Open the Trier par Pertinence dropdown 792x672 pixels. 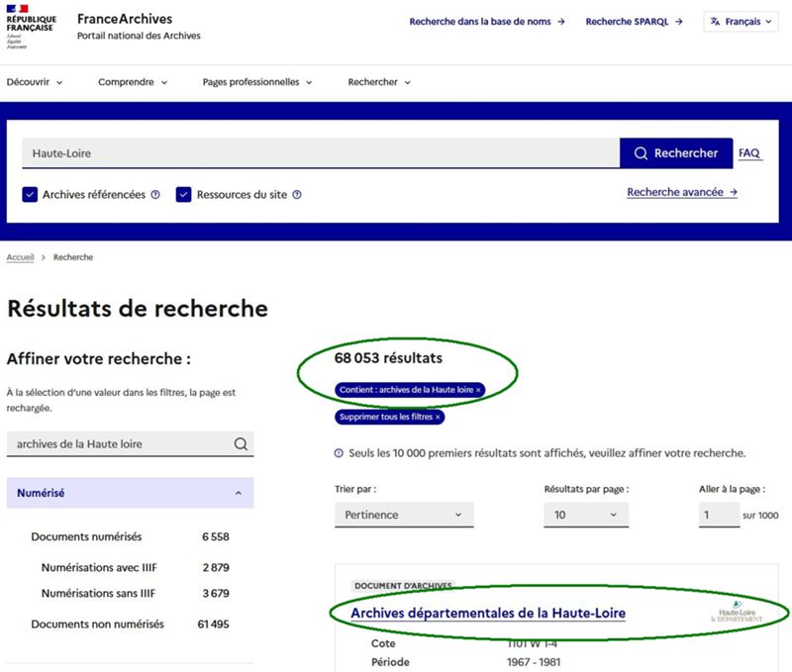[404, 515]
